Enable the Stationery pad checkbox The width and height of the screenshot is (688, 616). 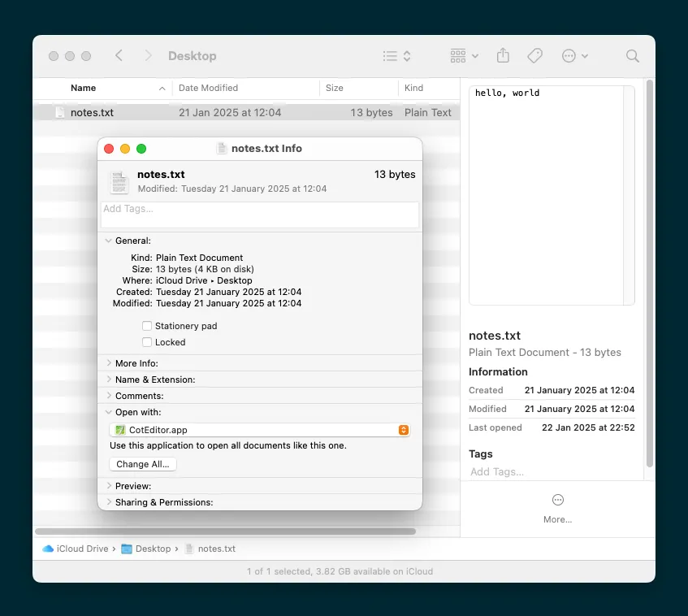[x=145, y=325]
